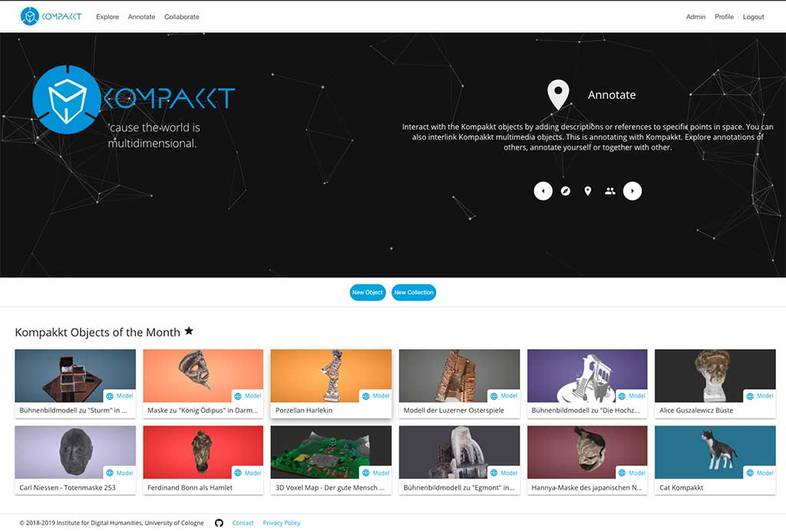Screen dimensions: 786x531
Task: Open the Profile link
Action: click(x=724, y=17)
